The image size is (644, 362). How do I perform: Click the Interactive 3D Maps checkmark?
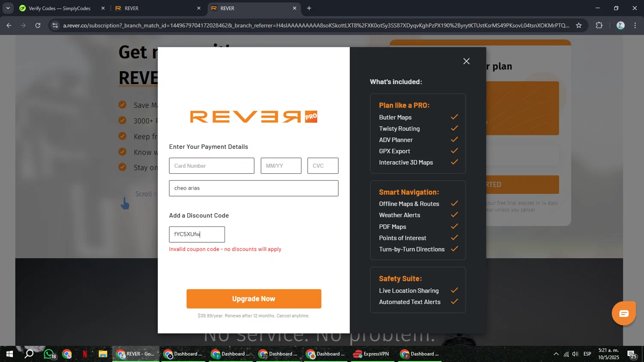(x=454, y=162)
